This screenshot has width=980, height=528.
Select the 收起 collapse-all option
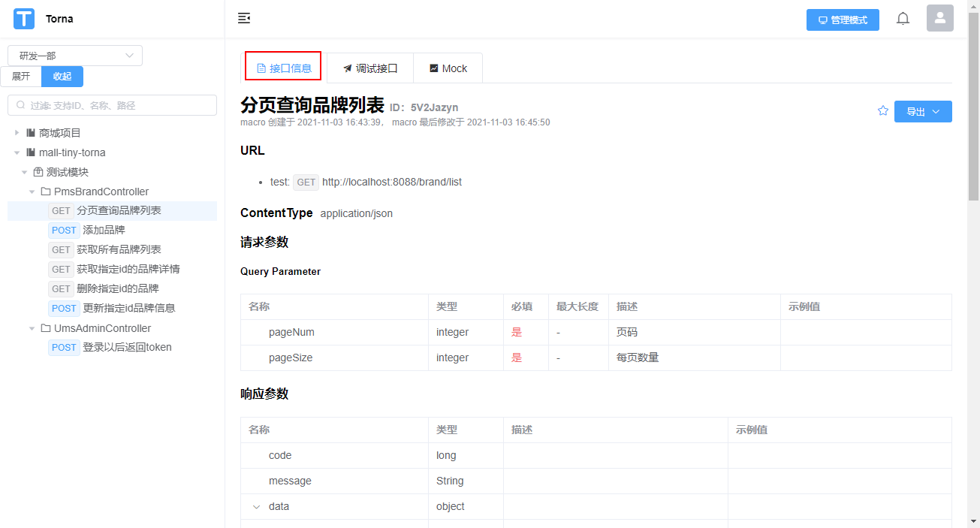click(x=62, y=77)
